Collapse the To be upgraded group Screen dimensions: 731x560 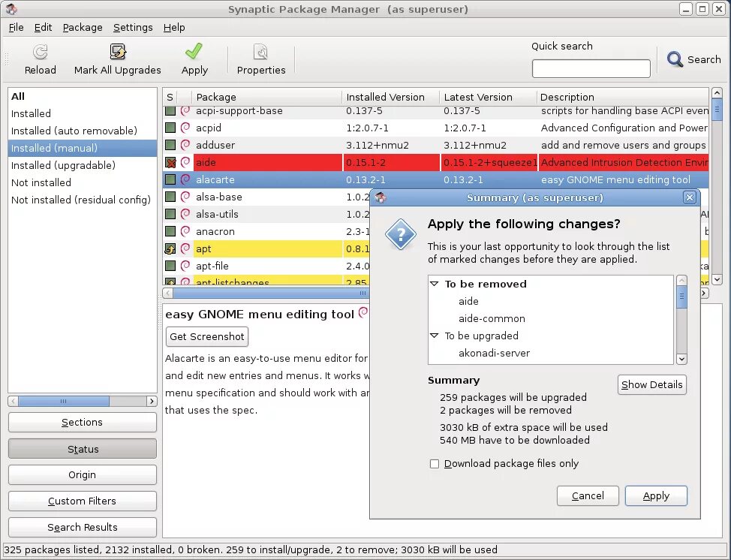pos(434,336)
